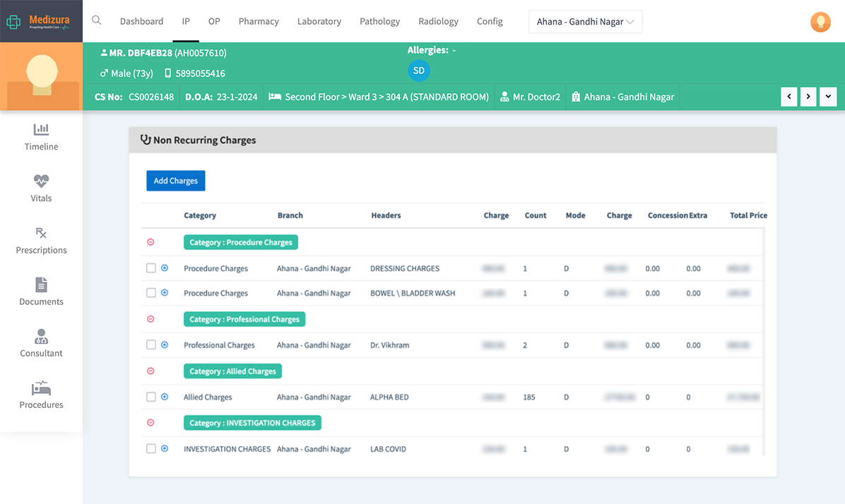This screenshot has height=504, width=845.
Task: Go to next patient arrow
Action: [808, 97]
